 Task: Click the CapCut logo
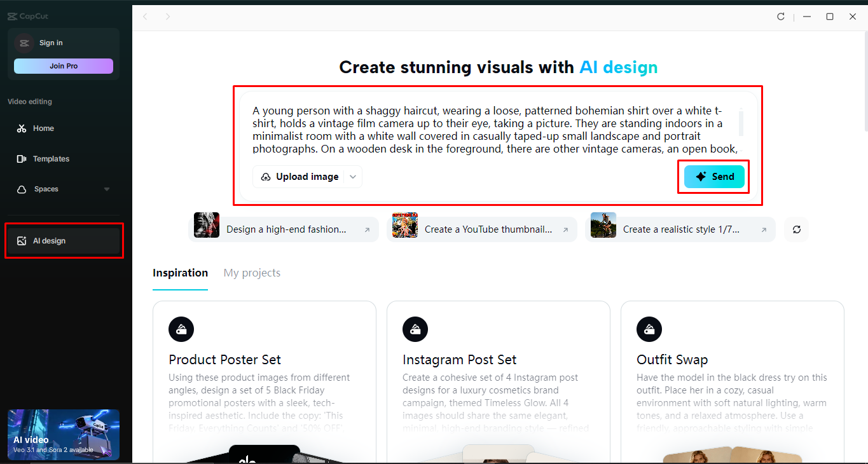pos(27,15)
